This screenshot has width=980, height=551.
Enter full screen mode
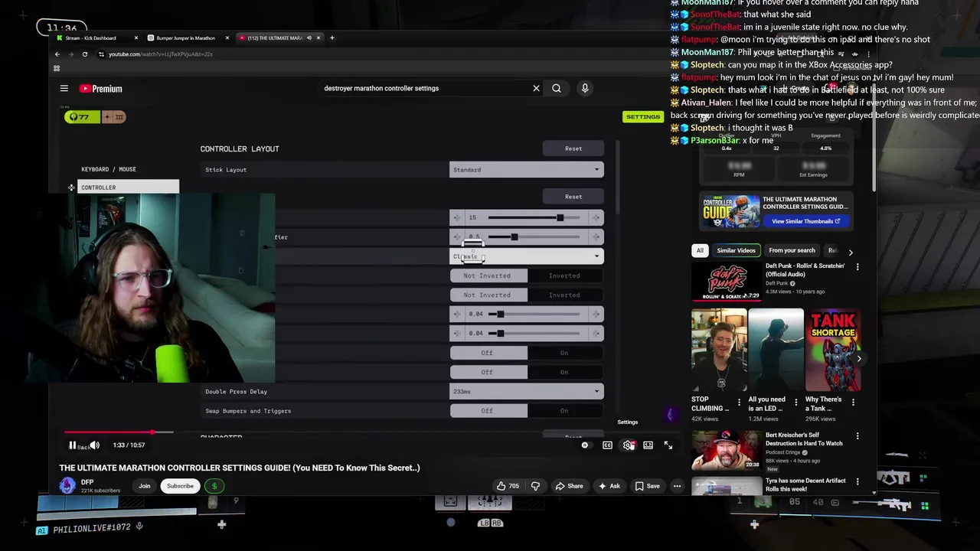[668, 445]
